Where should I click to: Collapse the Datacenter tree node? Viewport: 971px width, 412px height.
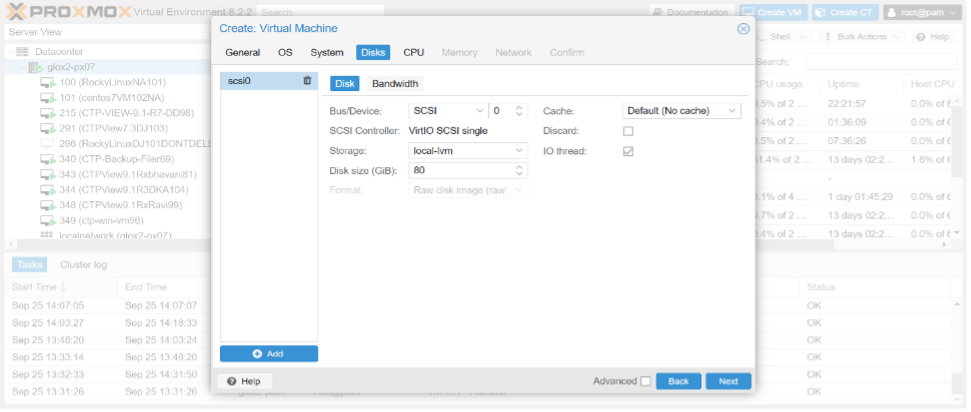click(11, 52)
